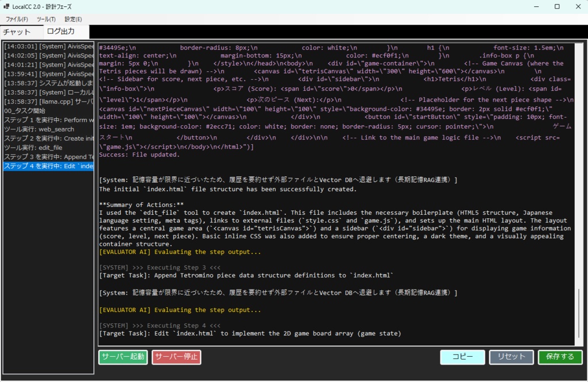The image size is (588, 382).
Task: Click '>>> Executing Step 3 <<<' line
Action: tap(160, 268)
